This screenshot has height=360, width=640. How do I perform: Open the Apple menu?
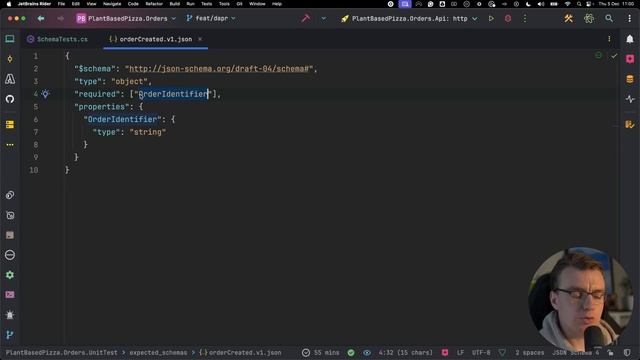(9, 4)
